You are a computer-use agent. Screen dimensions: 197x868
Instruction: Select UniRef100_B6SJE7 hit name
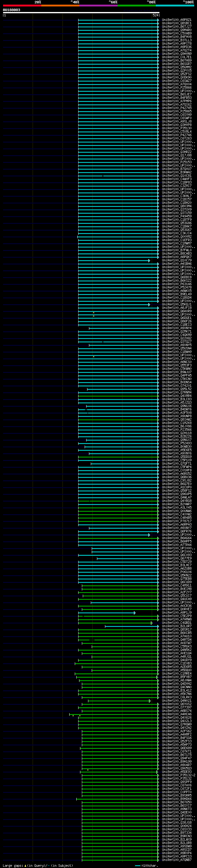point(176,94)
